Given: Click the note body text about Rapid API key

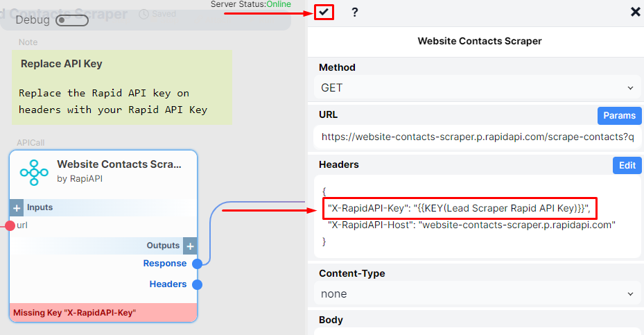Looking at the screenshot, I should [x=113, y=101].
